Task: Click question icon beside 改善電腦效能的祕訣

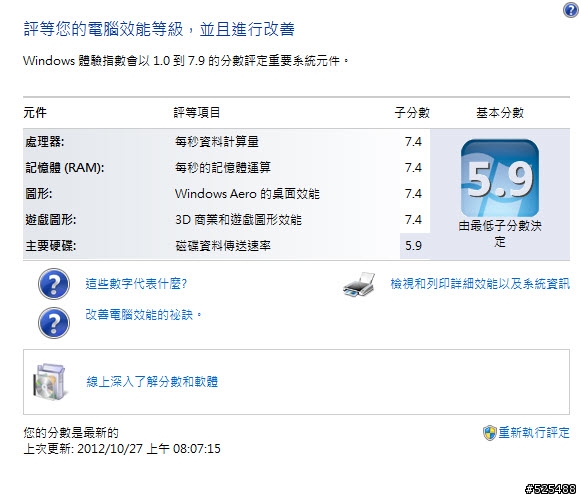Action: [54, 322]
